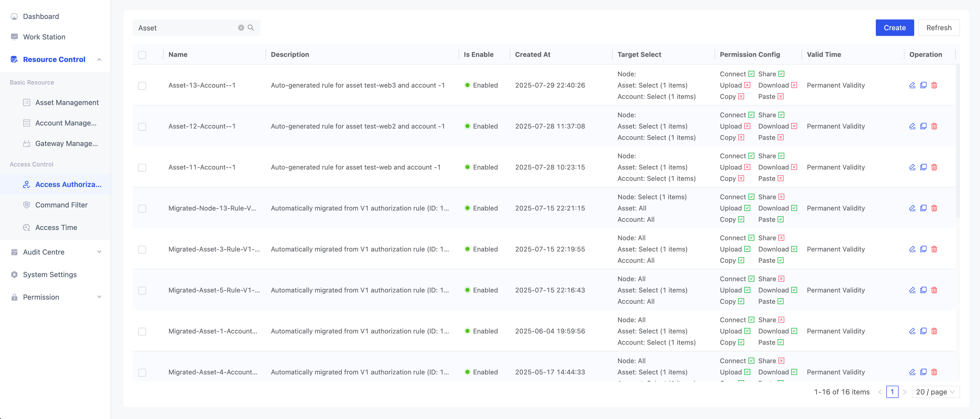Screen dimensions: 980x419
Task: Edit the Asset-11-Account--1 rule
Action: click(x=912, y=167)
